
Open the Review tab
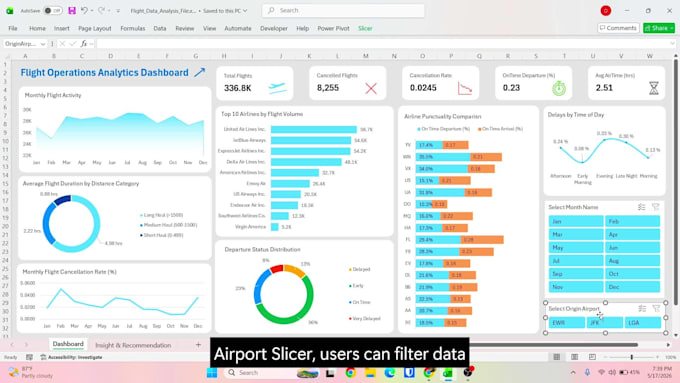coord(185,28)
